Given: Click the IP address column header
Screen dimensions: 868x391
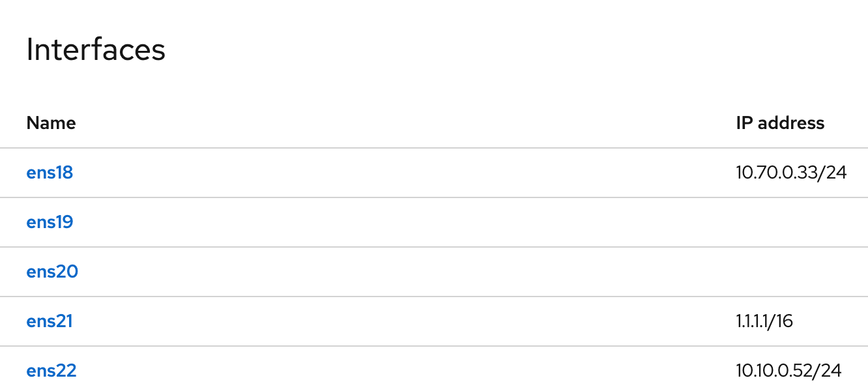Looking at the screenshot, I should click(x=780, y=123).
